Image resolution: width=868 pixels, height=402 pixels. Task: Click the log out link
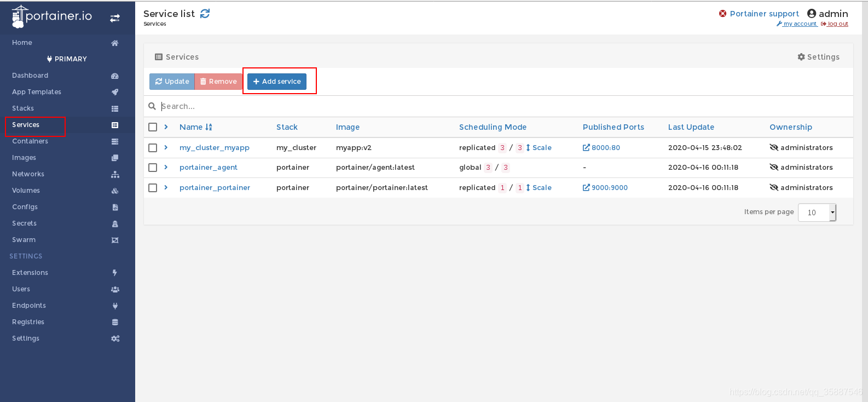835,24
